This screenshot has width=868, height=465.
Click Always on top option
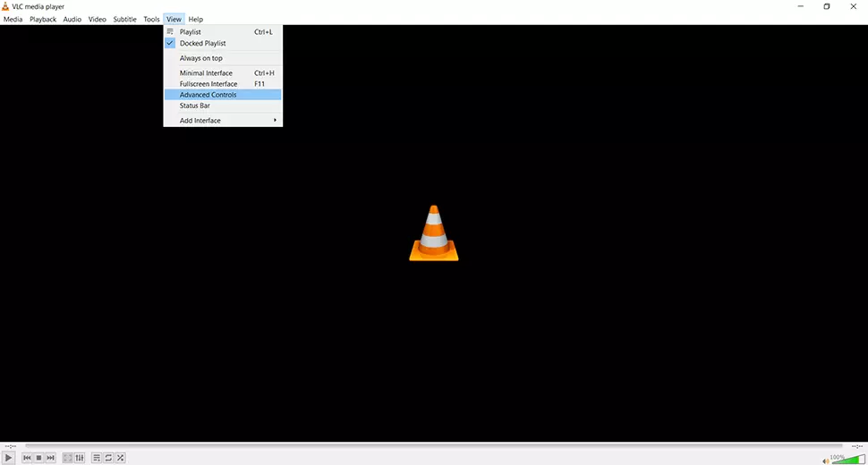(201, 58)
